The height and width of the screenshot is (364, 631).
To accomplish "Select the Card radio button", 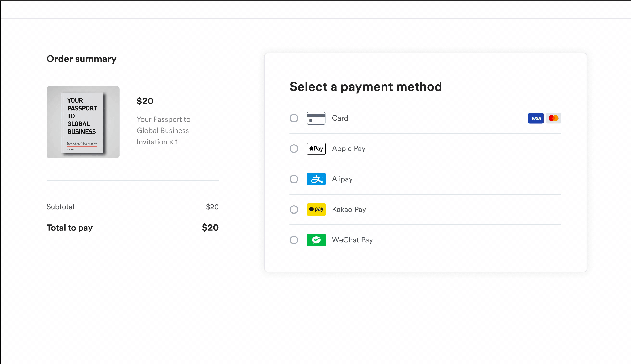I will pos(294,118).
